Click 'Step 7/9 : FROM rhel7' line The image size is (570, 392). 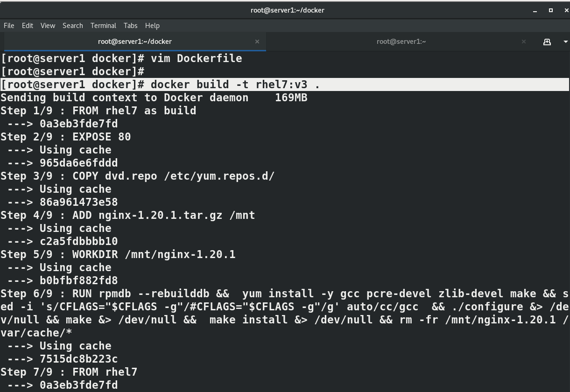tap(69, 372)
